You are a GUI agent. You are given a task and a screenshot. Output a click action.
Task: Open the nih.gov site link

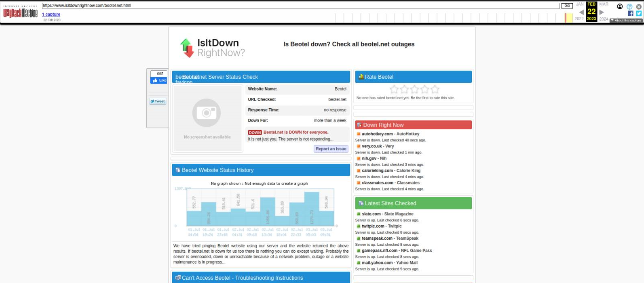coord(369,158)
